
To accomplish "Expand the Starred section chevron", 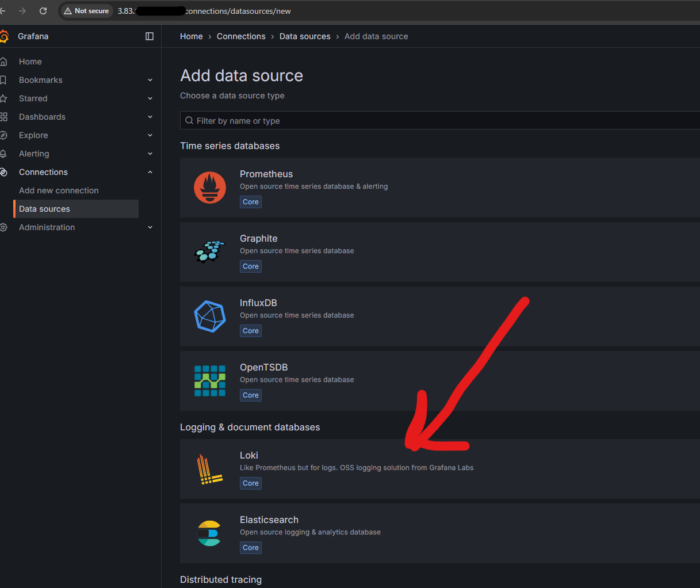I will click(x=150, y=98).
